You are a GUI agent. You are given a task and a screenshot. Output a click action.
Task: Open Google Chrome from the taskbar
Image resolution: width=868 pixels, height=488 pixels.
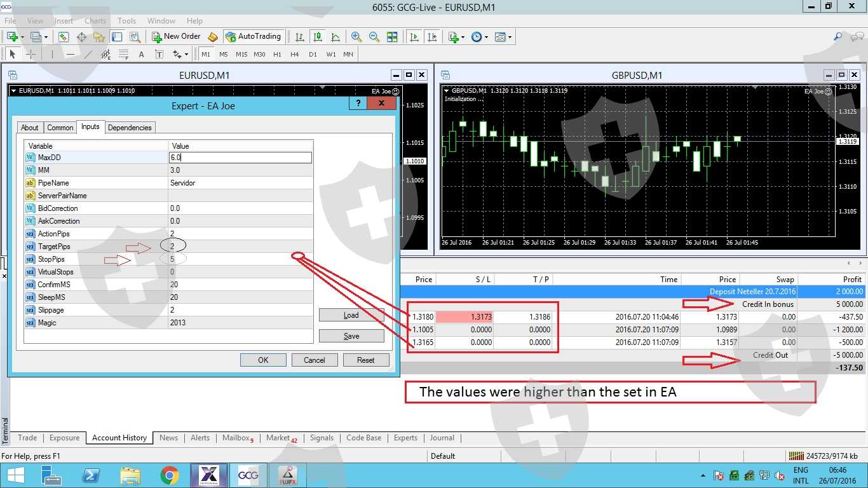point(170,475)
